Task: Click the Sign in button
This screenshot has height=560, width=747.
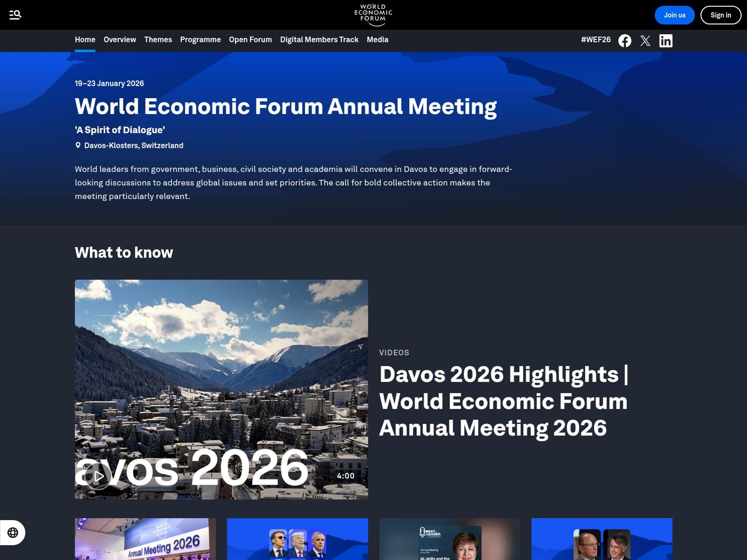Action: [720, 15]
